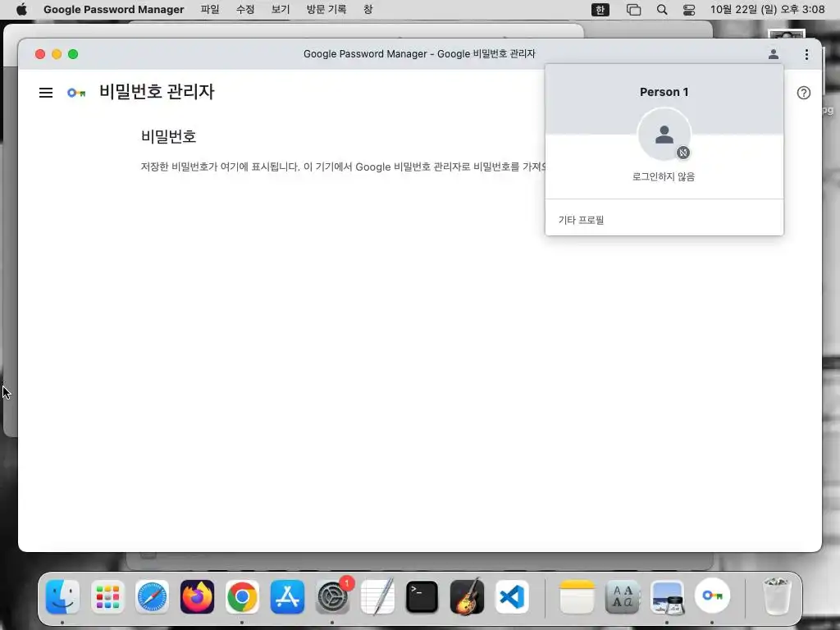Open TextEdit from the Dock
840x630 pixels.
[377, 597]
